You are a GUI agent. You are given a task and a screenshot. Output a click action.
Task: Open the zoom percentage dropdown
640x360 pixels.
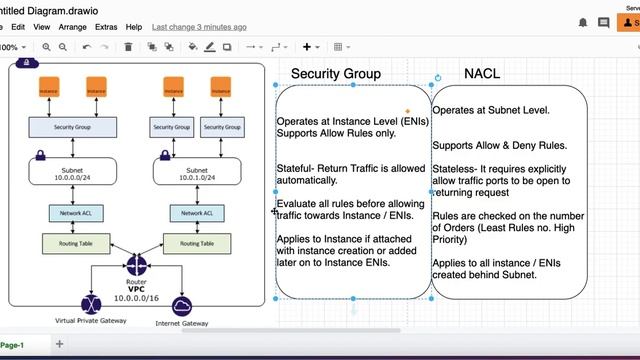pyautogui.click(x=13, y=47)
